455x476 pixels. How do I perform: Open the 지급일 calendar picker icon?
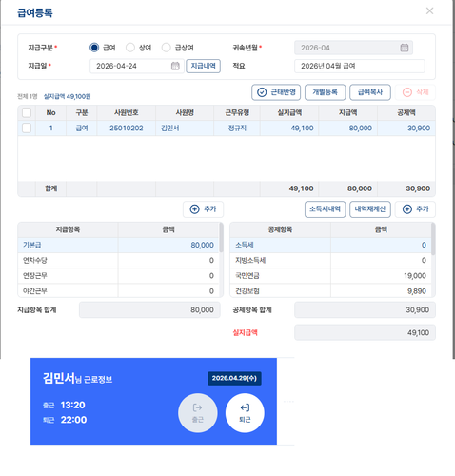pyautogui.click(x=175, y=66)
